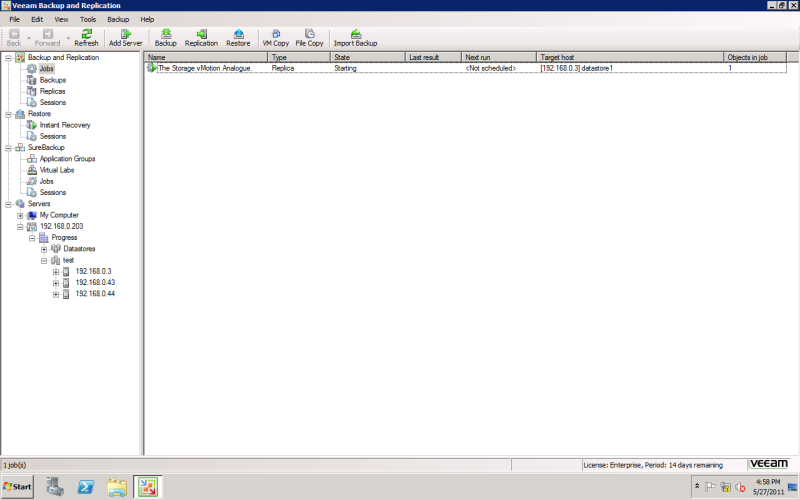This screenshot has width=800, height=500.
Task: Select the Application Groups icon
Action: click(32, 159)
